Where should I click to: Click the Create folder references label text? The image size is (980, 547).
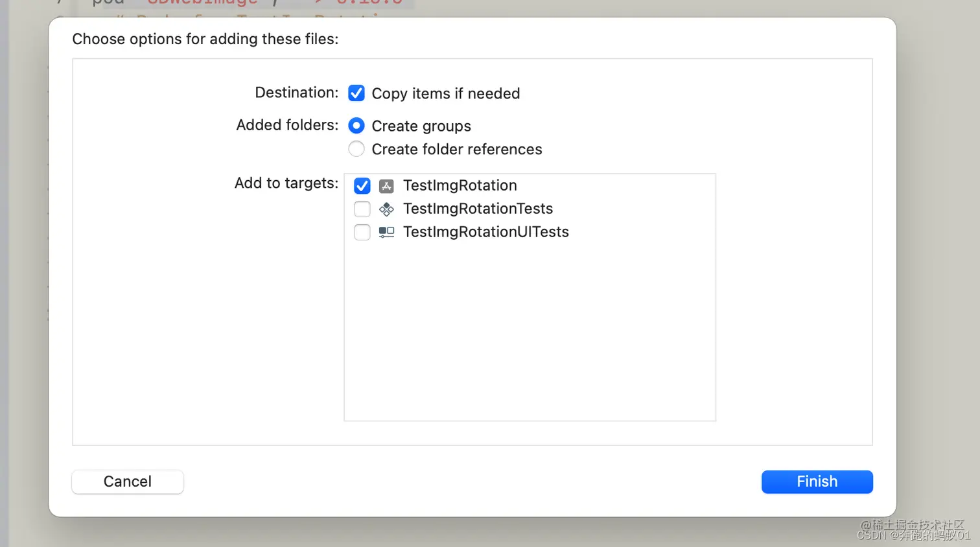click(456, 150)
